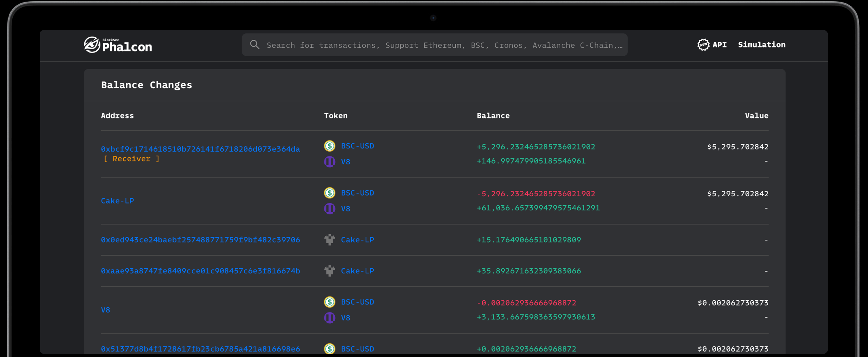Click the Value column header
The image size is (868, 357).
[x=757, y=115]
